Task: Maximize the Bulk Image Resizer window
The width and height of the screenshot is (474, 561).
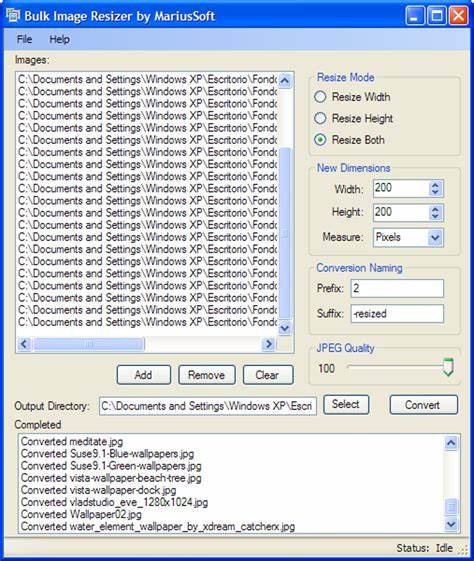Action: pyautogui.click(x=436, y=16)
